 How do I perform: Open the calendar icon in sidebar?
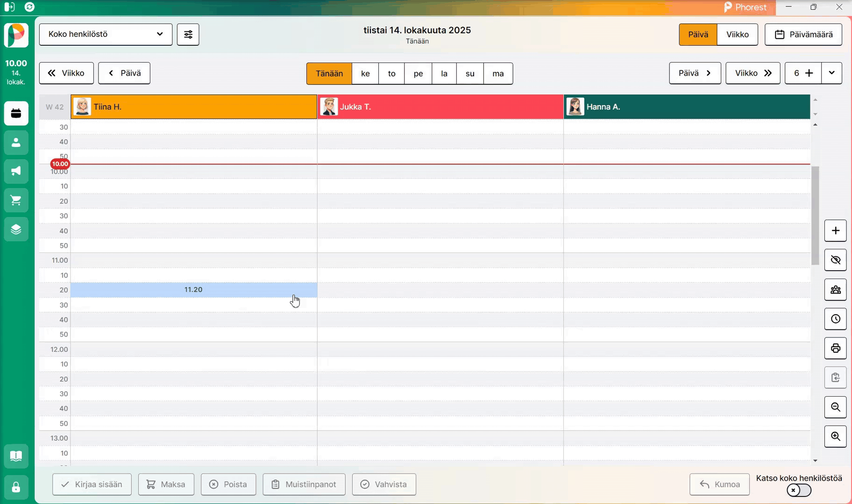16,113
